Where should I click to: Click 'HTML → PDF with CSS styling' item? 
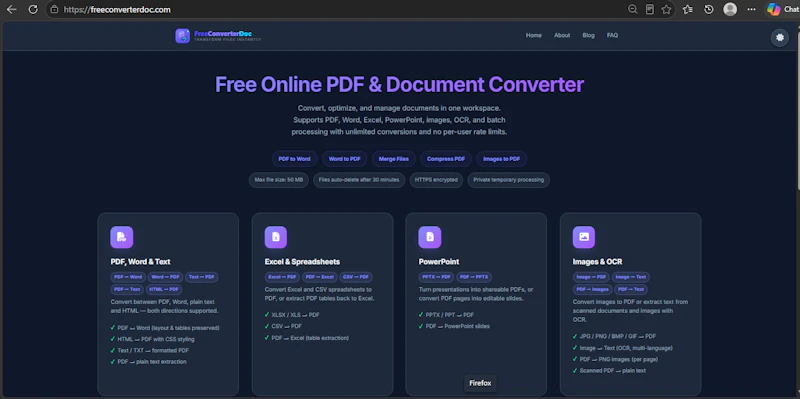(153, 339)
